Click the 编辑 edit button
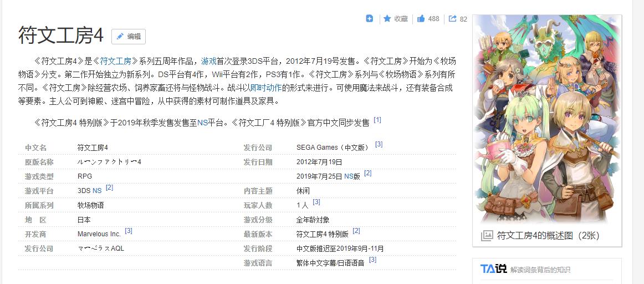 tap(129, 37)
